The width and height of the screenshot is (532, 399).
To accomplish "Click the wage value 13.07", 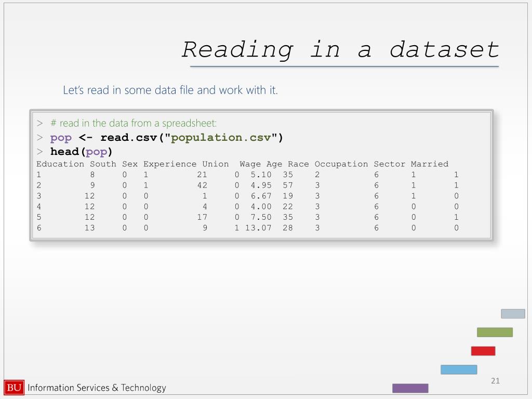I will pos(258,228).
